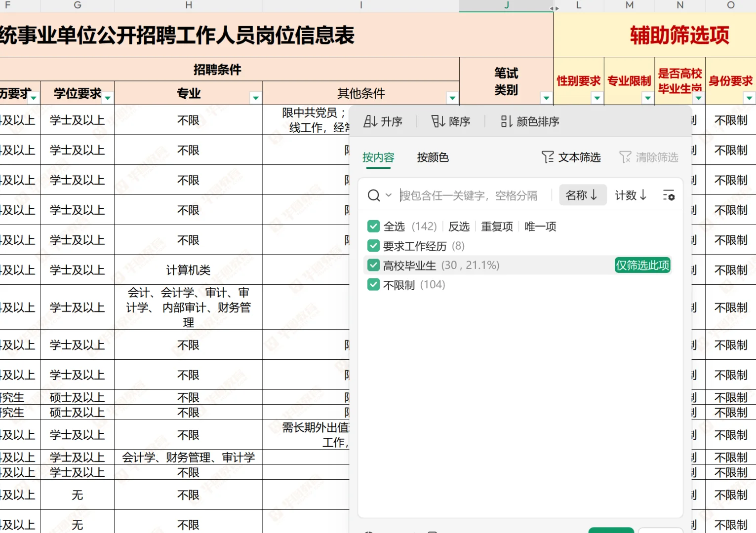756x533 pixels.
Task: Click 辅助筛选项 header cell
Action: coord(655,35)
